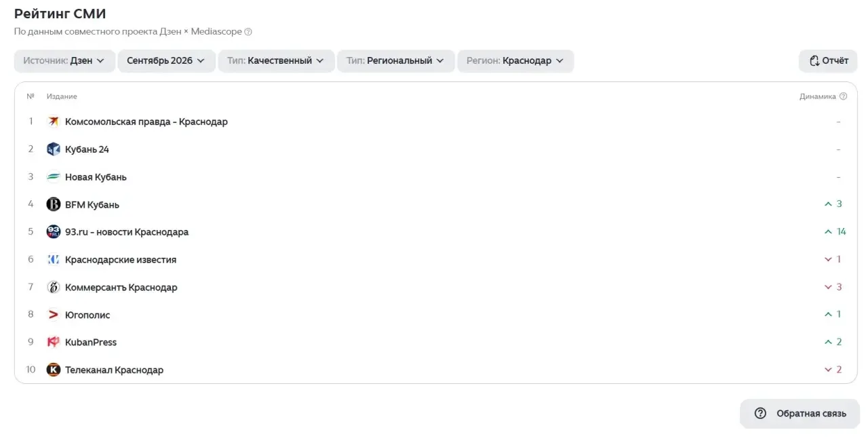The image size is (868, 447).
Task: Open the Тип: Региональный dropdown
Action: tap(396, 60)
